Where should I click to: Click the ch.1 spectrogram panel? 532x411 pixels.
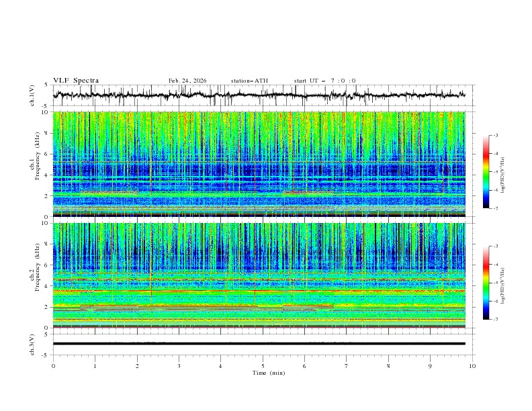pyautogui.click(x=259, y=164)
